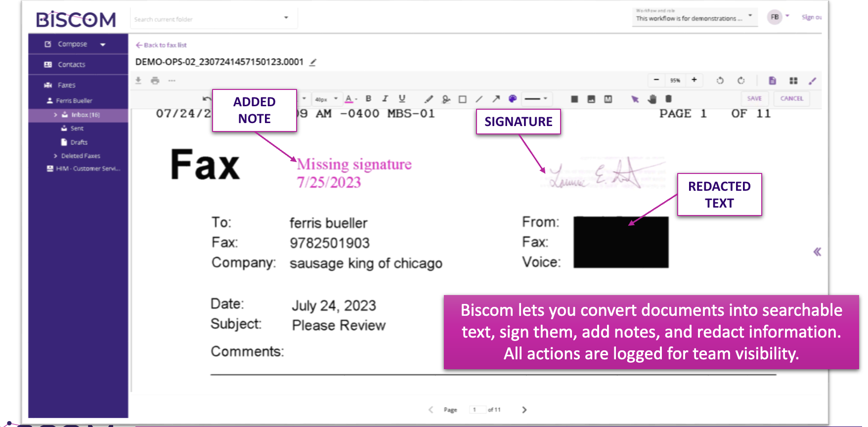
Task: Click the Biscom logo
Action: pyautogui.click(x=76, y=20)
